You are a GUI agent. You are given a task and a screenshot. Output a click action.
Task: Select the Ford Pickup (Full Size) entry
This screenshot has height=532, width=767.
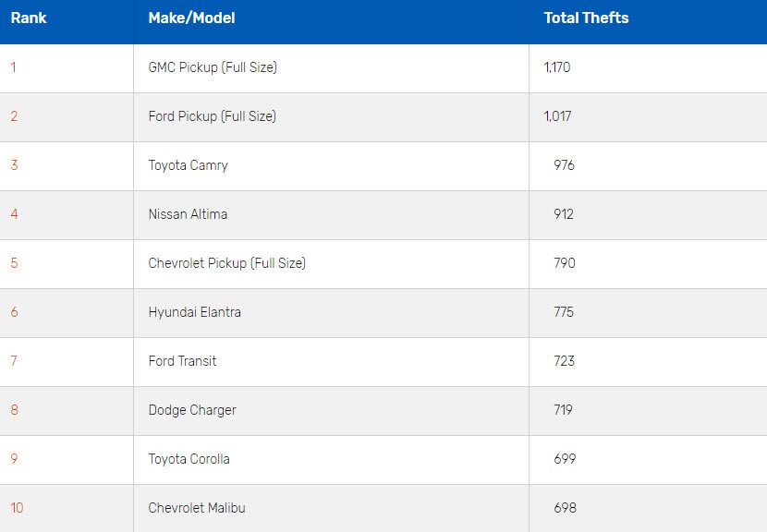click(213, 116)
